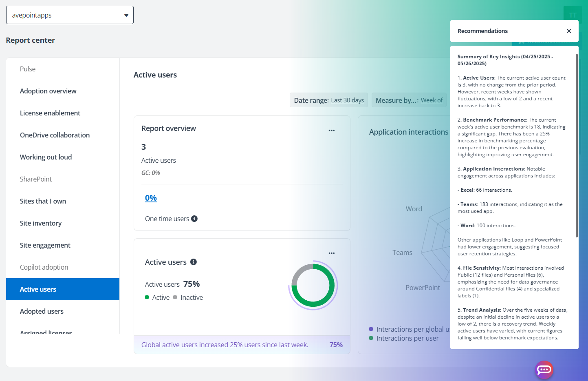Open the Report overview card options menu
This screenshot has width=588, height=381.
coord(331,130)
